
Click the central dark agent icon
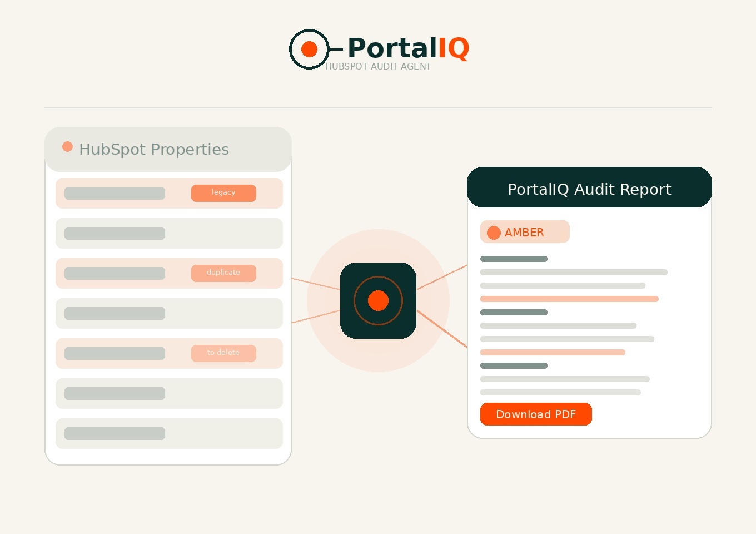pyautogui.click(x=378, y=300)
